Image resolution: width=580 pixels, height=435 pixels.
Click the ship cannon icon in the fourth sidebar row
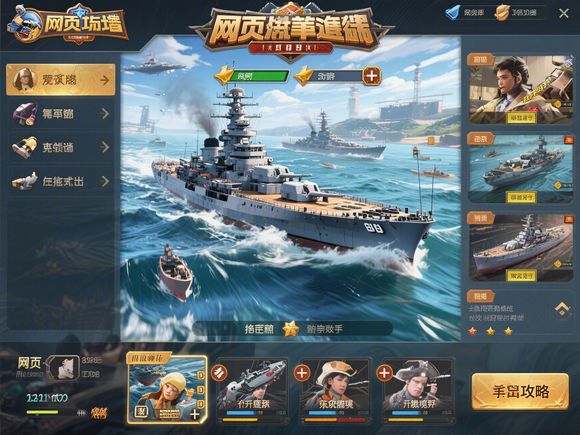tap(24, 181)
